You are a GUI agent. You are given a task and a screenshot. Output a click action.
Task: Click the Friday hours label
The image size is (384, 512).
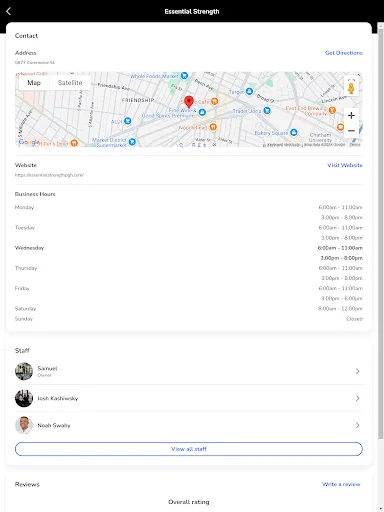point(22,288)
